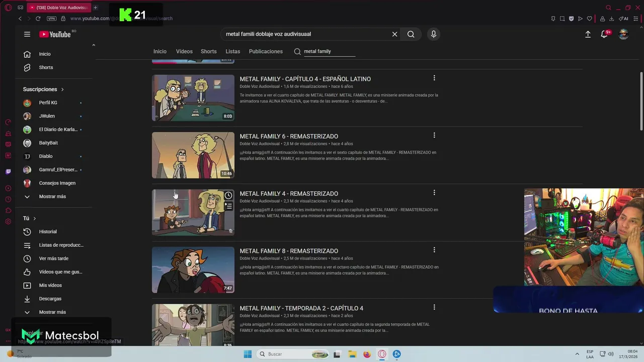Start voice search with microphone
This screenshot has width=644, height=362.
[434, 34]
